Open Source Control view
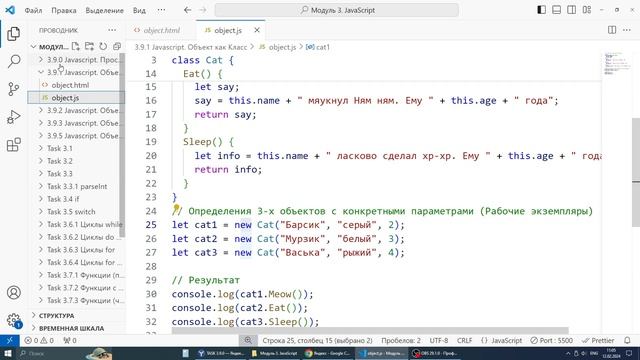Screen dimensions: 640x360 [13, 89]
